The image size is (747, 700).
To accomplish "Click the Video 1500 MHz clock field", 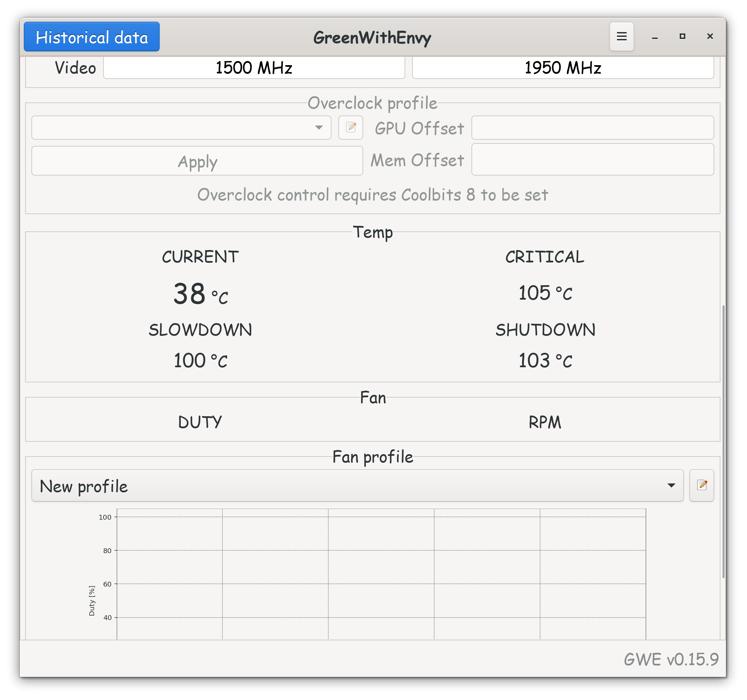I will (x=254, y=68).
